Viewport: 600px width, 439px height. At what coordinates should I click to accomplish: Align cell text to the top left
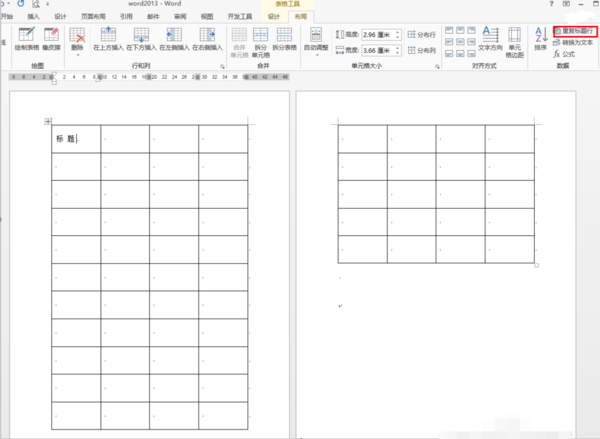pos(449,30)
